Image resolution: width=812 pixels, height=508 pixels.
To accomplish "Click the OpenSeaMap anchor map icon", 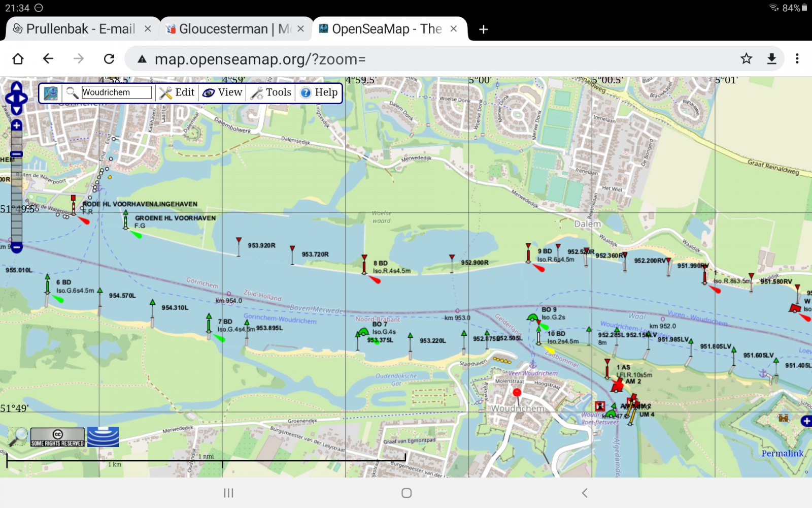I will [51, 93].
